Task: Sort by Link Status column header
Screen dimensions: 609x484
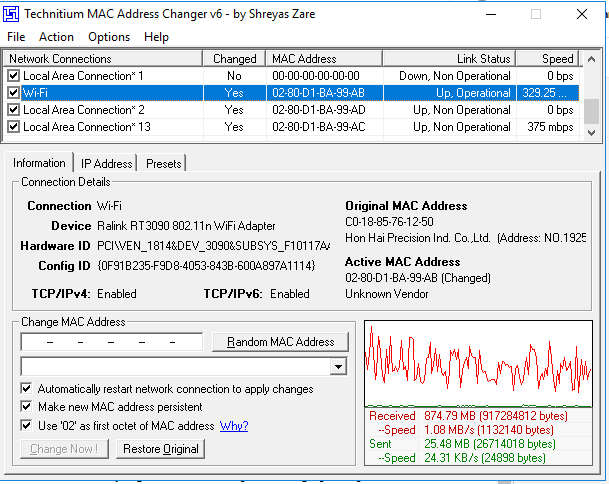Action: (449, 59)
